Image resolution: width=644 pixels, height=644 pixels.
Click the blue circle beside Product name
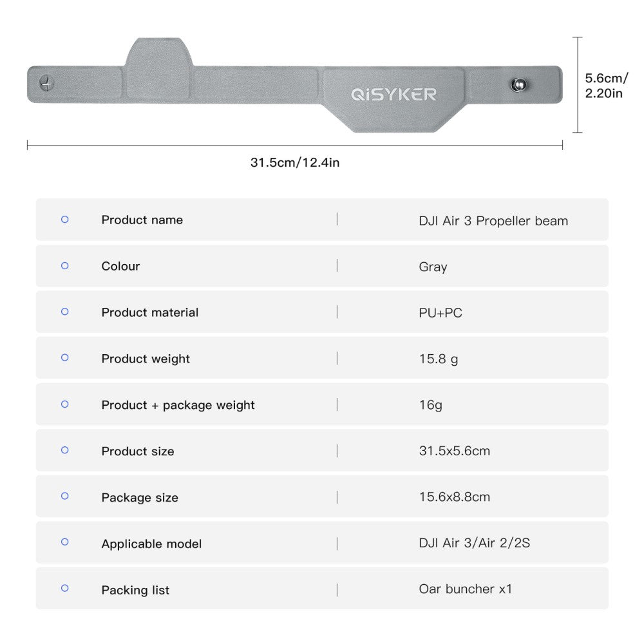click(x=64, y=220)
